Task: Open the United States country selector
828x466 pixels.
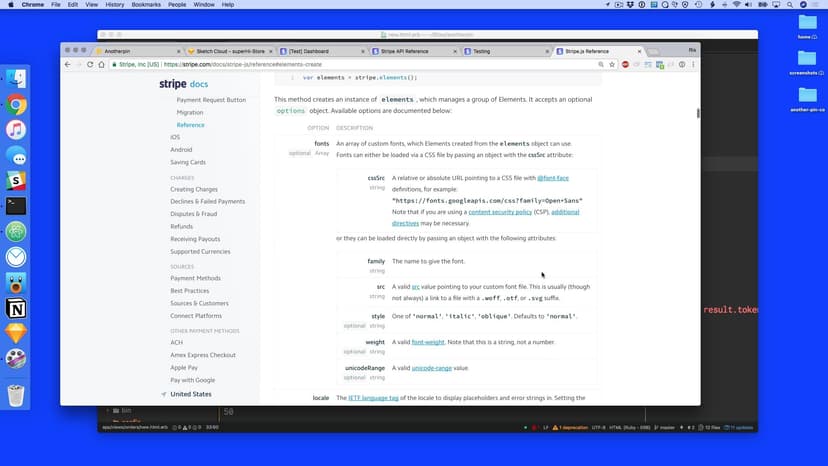Action: click(190, 394)
